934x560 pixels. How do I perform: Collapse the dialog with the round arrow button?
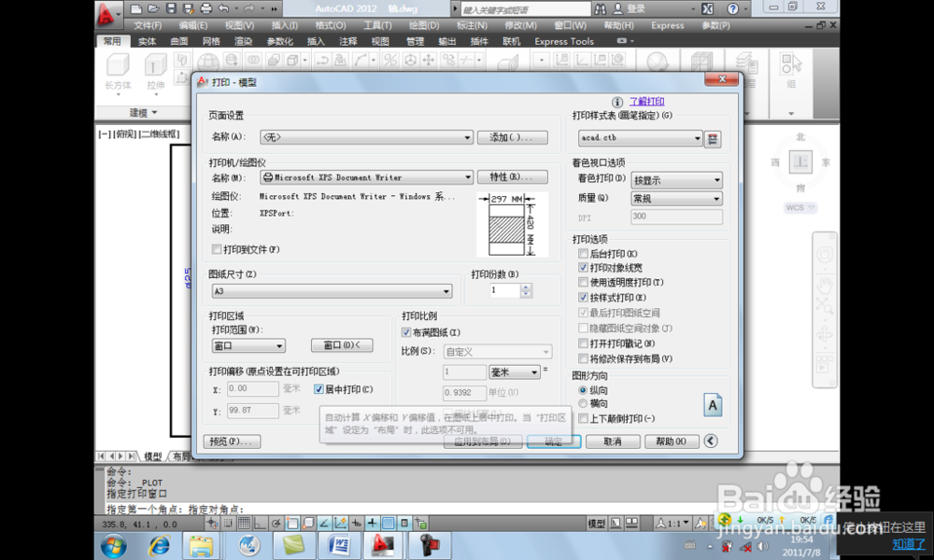[x=710, y=441]
